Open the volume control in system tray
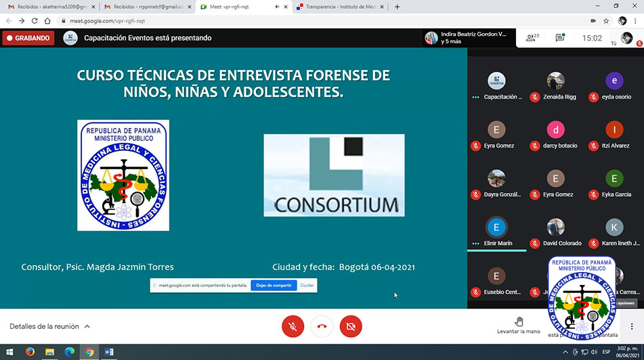 tap(594, 352)
